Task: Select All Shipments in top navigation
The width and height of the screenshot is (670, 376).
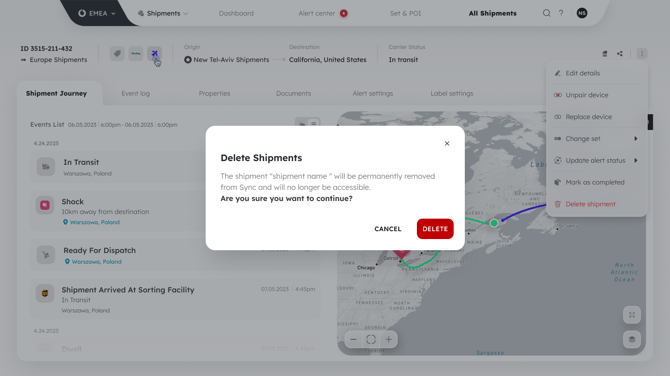Action: point(492,13)
